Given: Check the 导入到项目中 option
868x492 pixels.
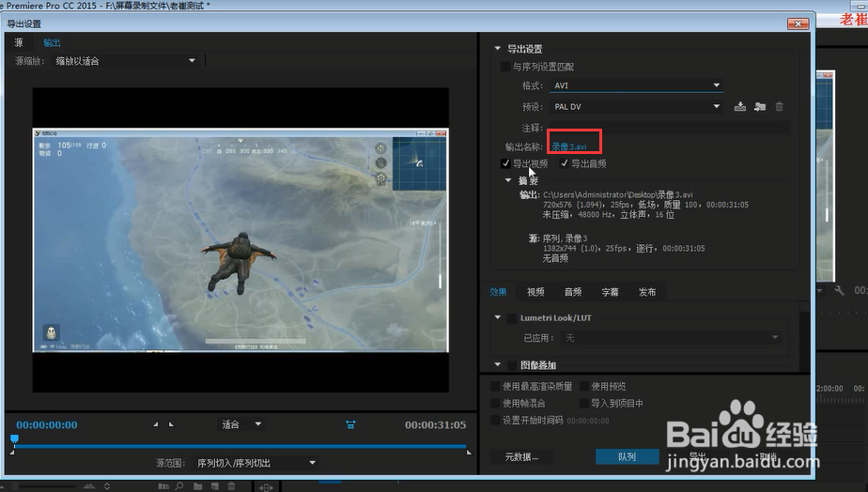Looking at the screenshot, I should click(x=584, y=403).
